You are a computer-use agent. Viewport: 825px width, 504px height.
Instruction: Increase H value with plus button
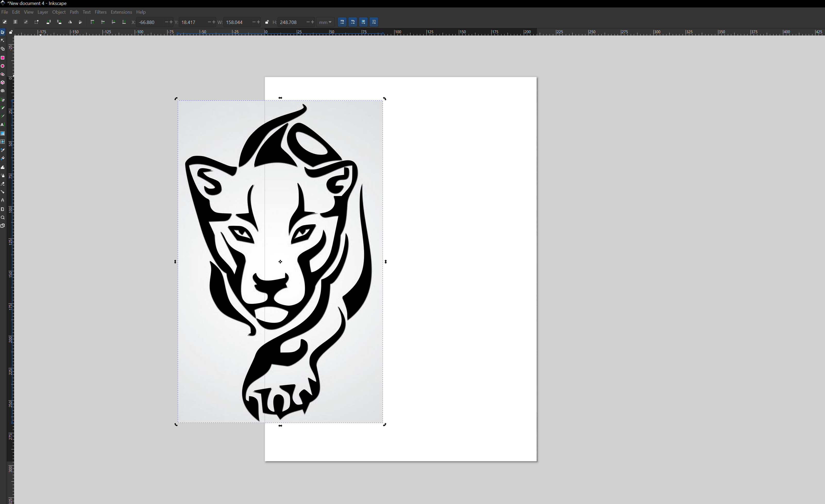[312, 22]
